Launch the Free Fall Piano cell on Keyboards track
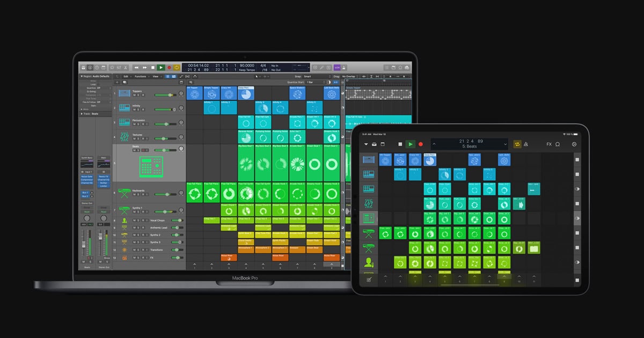The width and height of the screenshot is (644, 338). 195,194
